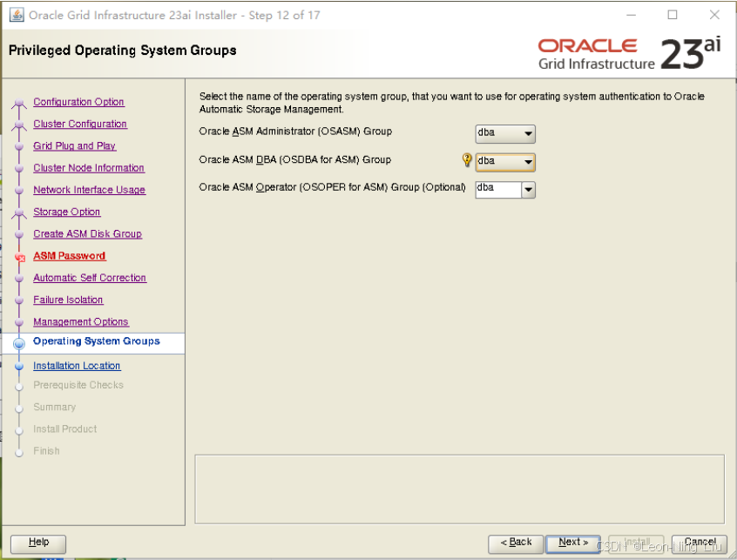Click the Back button
Screen dimensions: 737x560
pyautogui.click(x=516, y=543)
